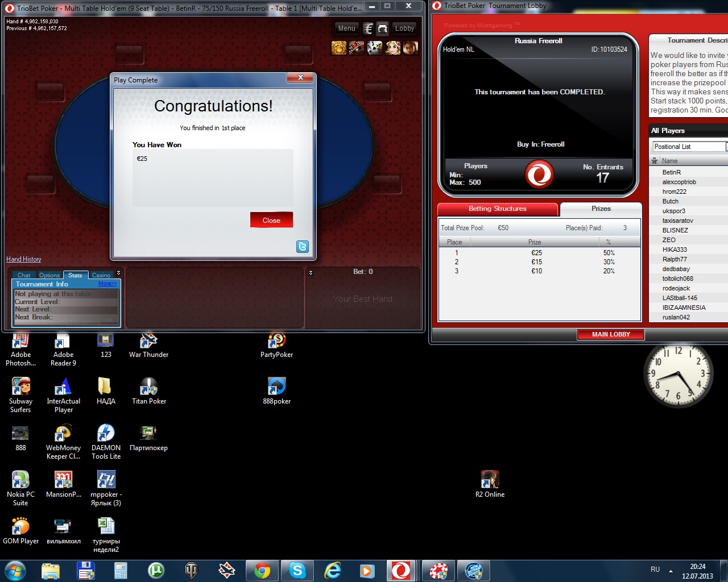Click the Prize column header
This screenshot has height=582, width=728.
(535, 242)
